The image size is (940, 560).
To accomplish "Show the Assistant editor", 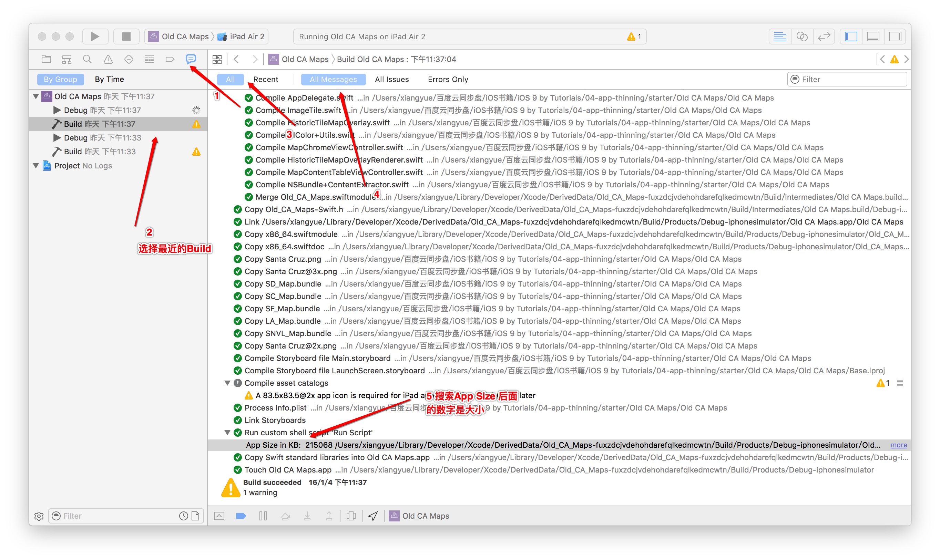I will (x=802, y=37).
